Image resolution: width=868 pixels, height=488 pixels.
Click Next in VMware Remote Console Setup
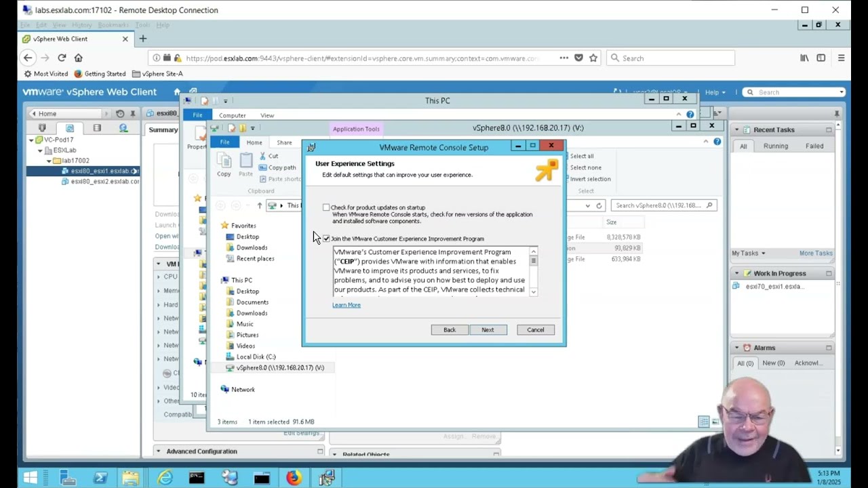click(x=488, y=329)
